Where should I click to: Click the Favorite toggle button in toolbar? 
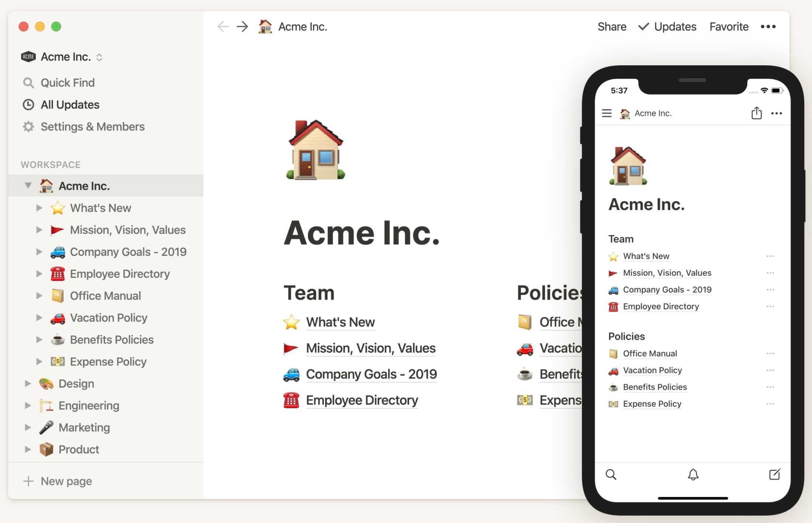click(x=729, y=26)
